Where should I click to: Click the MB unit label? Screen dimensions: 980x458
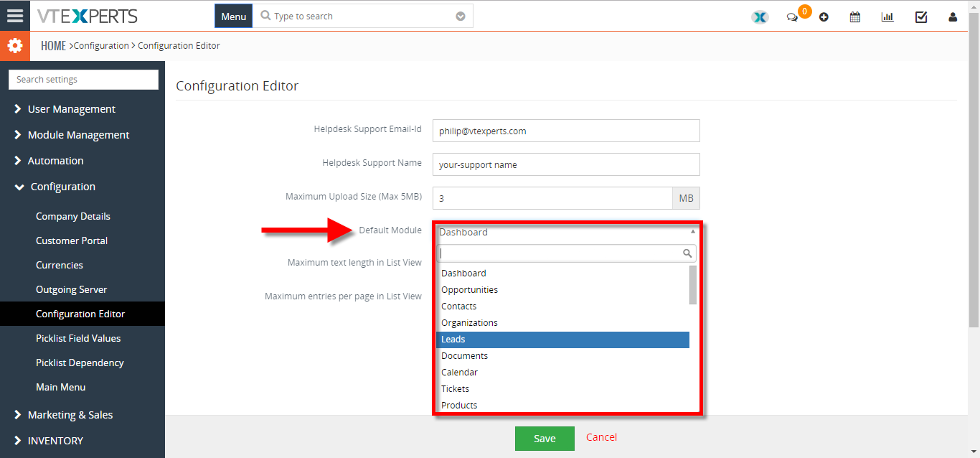[686, 198]
